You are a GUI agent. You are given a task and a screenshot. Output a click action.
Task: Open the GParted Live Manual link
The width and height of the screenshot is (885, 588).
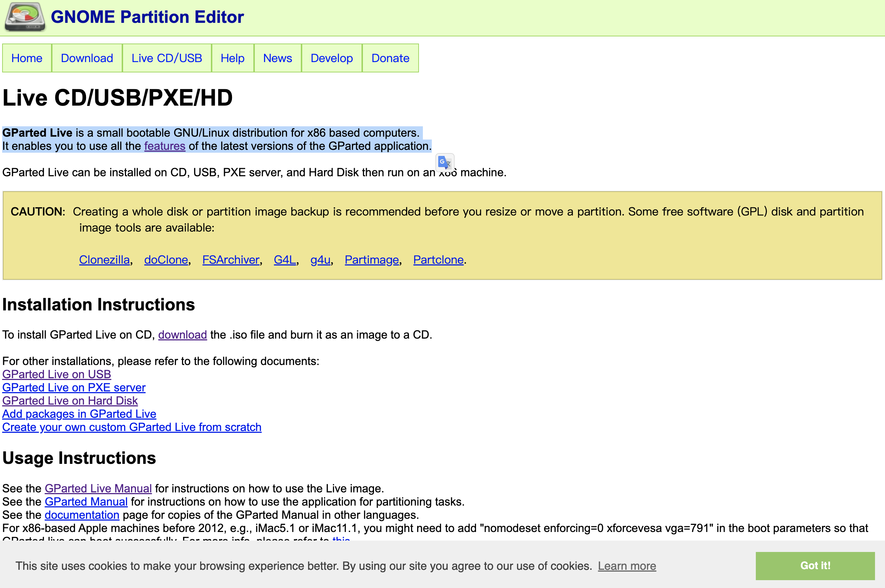[98, 488]
